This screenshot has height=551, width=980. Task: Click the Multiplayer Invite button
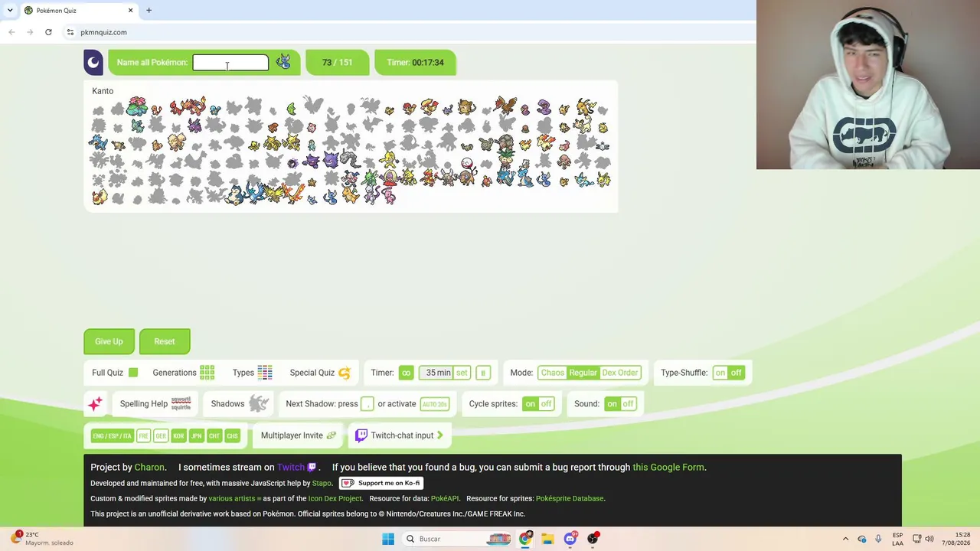coord(298,435)
